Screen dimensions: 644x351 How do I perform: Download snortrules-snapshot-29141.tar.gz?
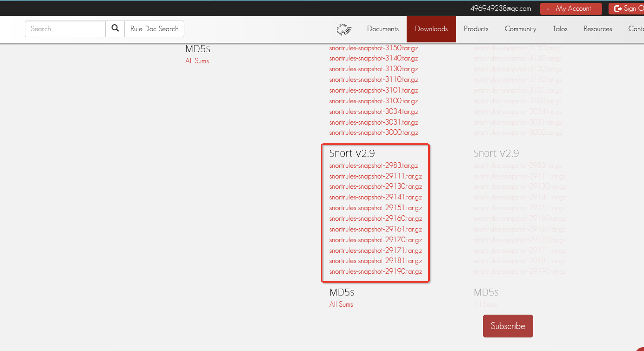376,197
